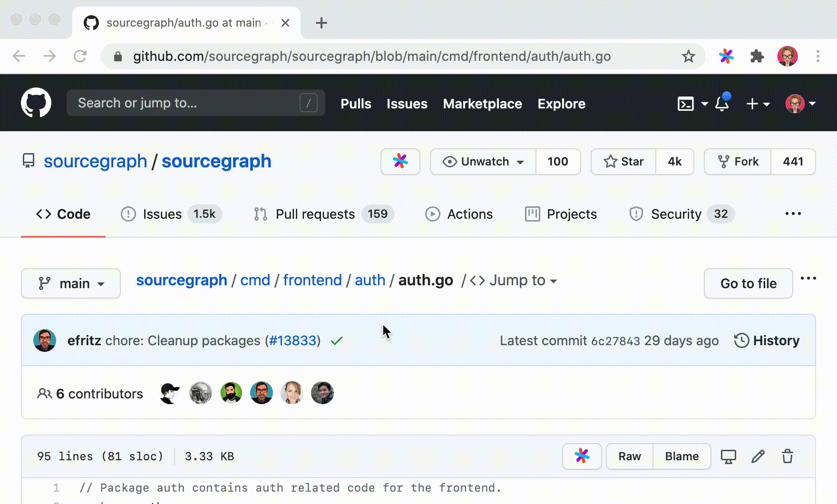Viewport: 837px width, 504px height.
Task: Click commit hash 6c27843
Action: click(615, 341)
